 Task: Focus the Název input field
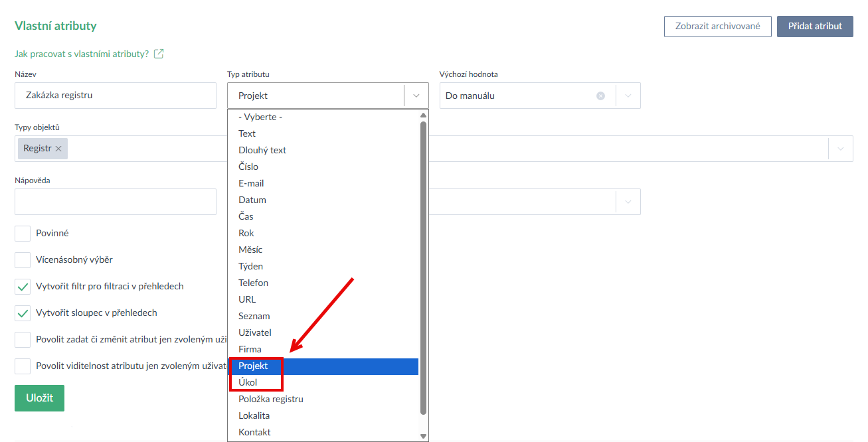pyautogui.click(x=116, y=96)
